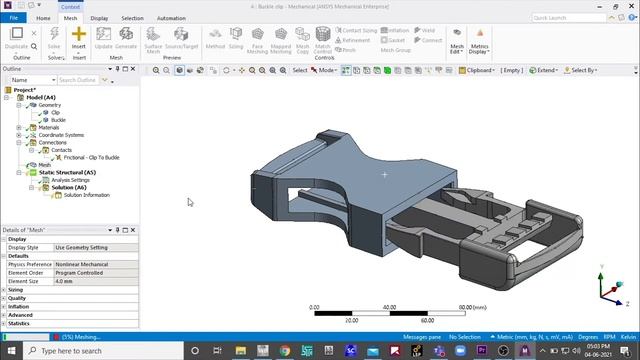
Task: Open File Explorer from the taskbar
Action: (x=241, y=351)
